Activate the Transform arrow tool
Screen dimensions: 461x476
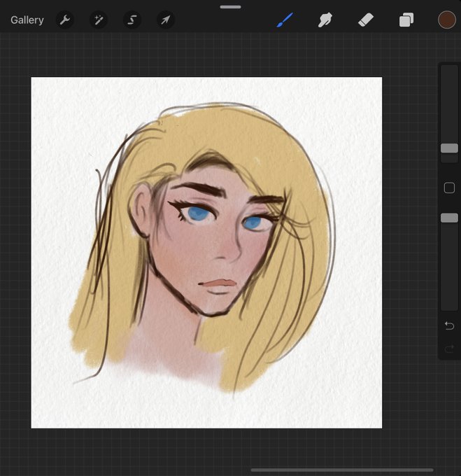tap(166, 20)
